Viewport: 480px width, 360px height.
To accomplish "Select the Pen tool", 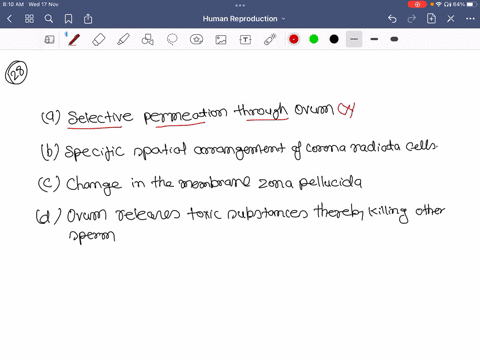I will pos(74,39).
